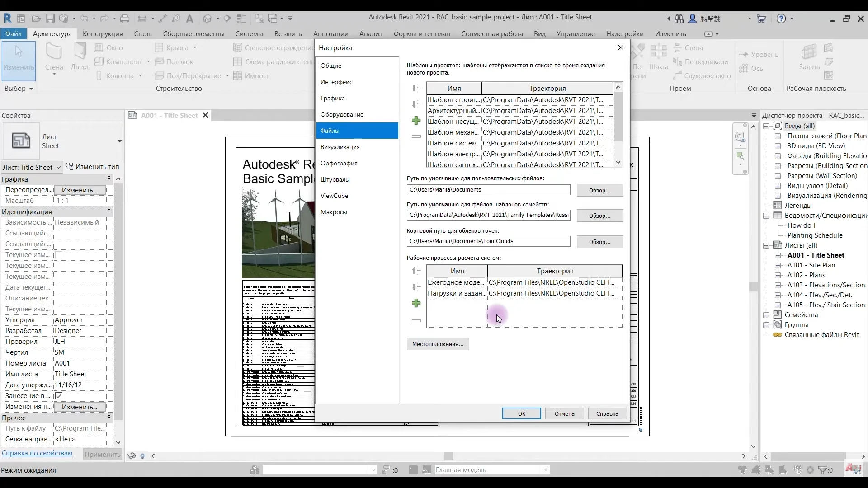868x488 pixels.
Task: Click the shopping cart icon in title bar
Action: tap(762, 19)
